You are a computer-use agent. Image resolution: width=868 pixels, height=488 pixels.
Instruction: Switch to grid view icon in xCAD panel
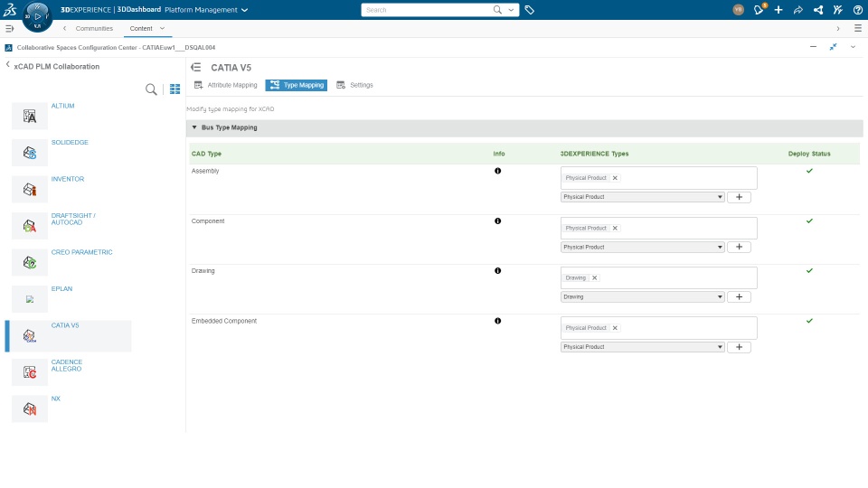[175, 89]
